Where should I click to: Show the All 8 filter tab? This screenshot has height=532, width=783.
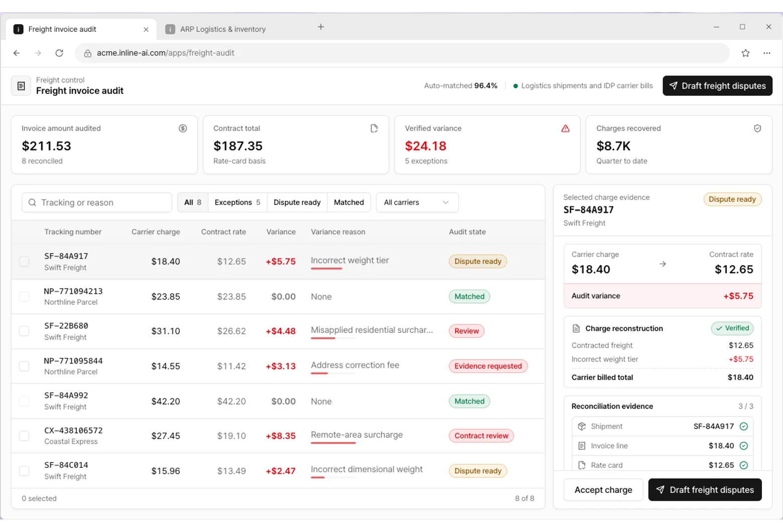(x=193, y=202)
